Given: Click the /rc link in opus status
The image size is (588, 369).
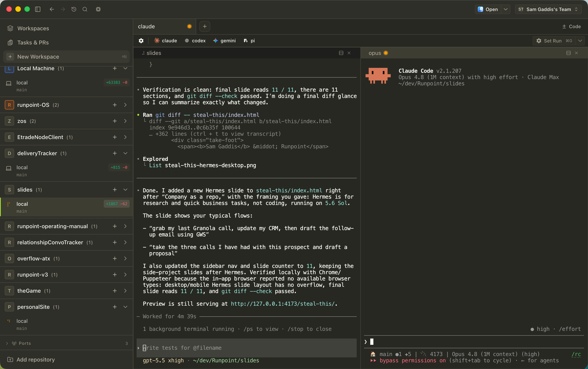Looking at the screenshot, I should 576,354.
